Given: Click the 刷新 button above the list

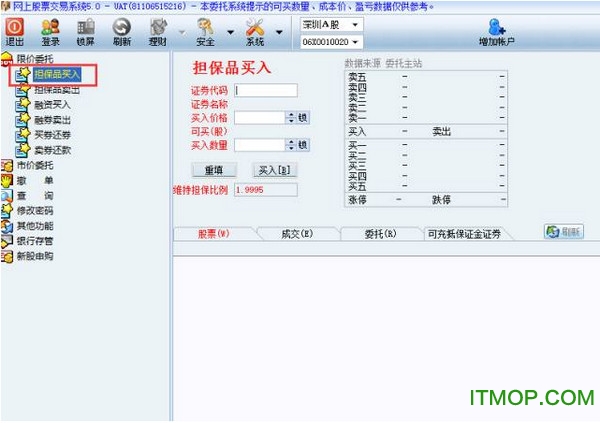Looking at the screenshot, I should pos(564,232).
